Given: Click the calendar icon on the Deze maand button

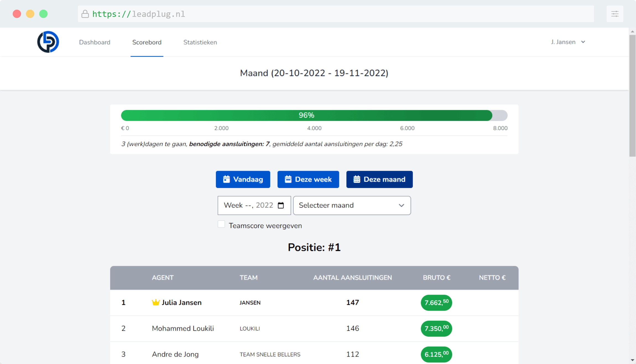Looking at the screenshot, I should tap(356, 179).
